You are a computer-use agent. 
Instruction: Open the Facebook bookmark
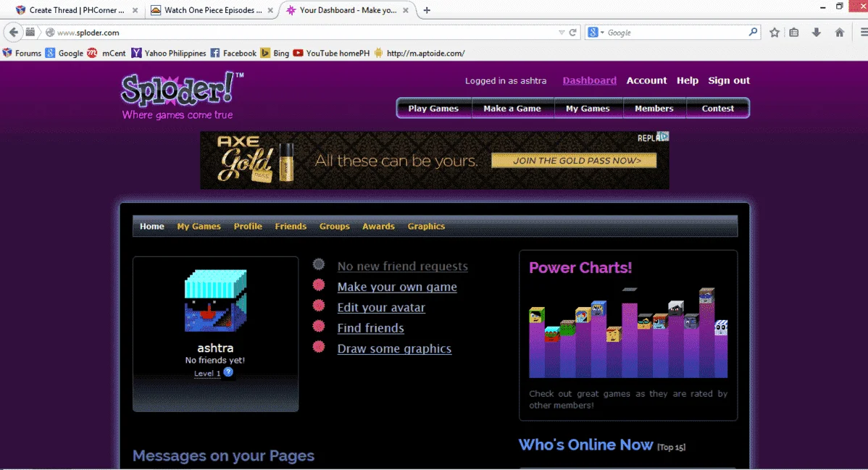click(x=233, y=53)
